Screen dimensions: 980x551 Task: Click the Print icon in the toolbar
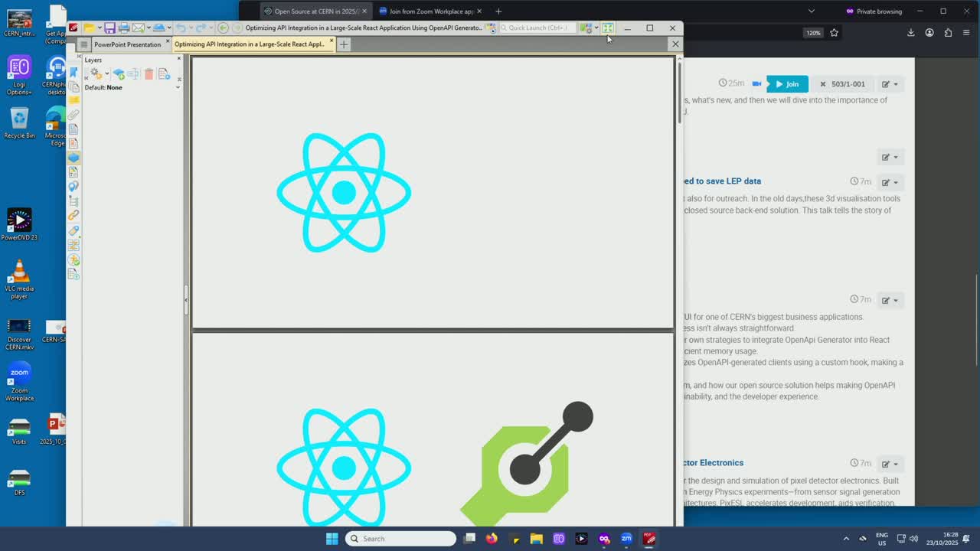click(123, 28)
